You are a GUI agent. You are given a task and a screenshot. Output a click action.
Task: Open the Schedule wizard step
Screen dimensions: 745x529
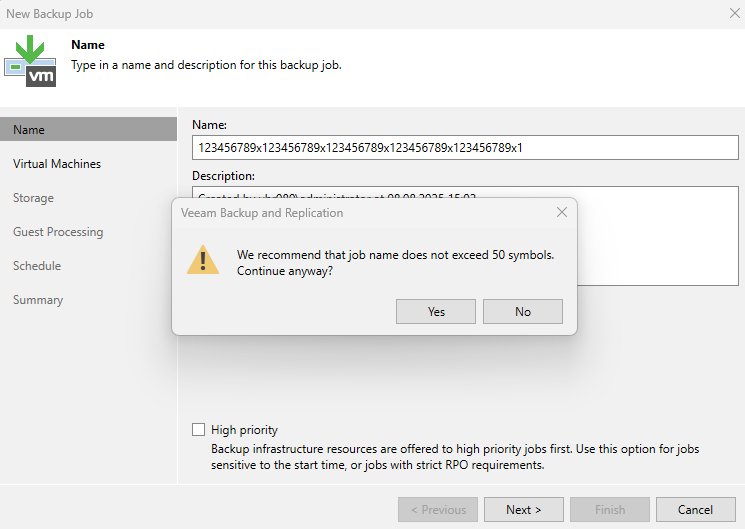coord(37,266)
